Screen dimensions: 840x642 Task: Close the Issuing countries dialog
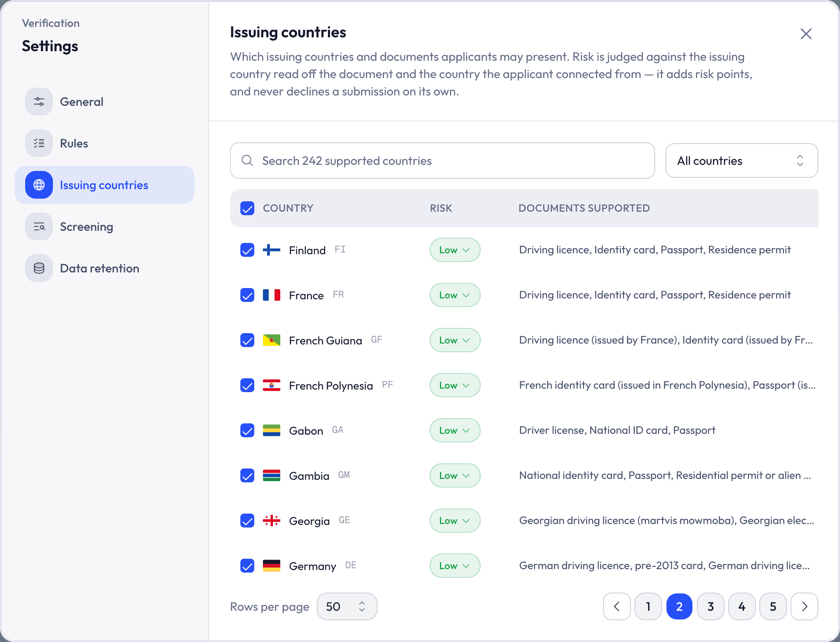pos(806,34)
